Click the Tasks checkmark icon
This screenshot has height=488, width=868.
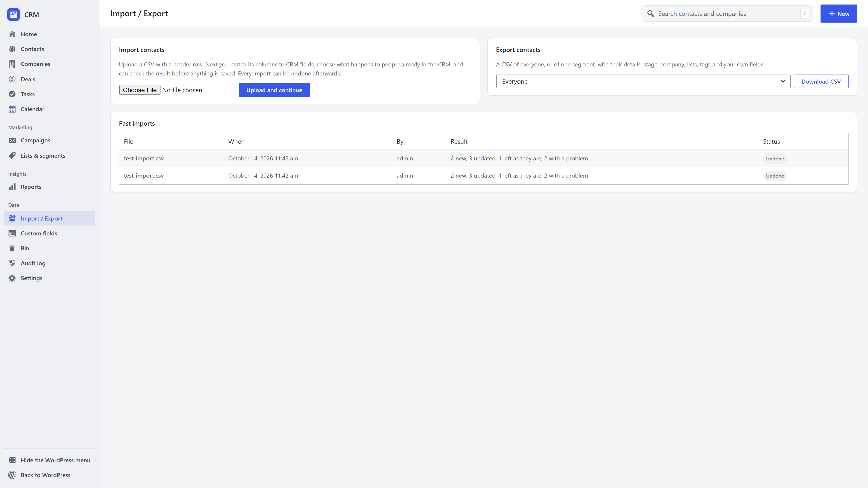pyautogui.click(x=12, y=94)
